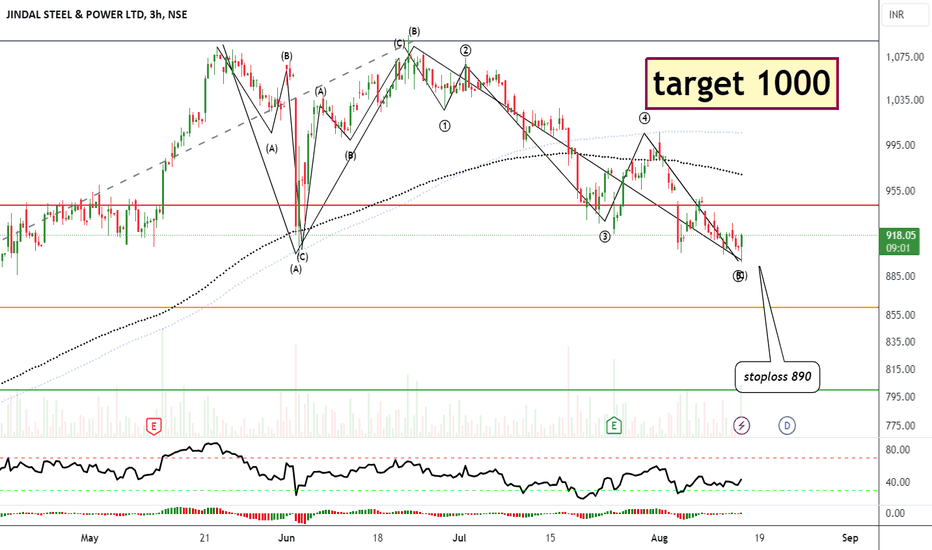The height and width of the screenshot is (550, 932).
Task: Click the green earnings E marker
Action: [x=613, y=426]
